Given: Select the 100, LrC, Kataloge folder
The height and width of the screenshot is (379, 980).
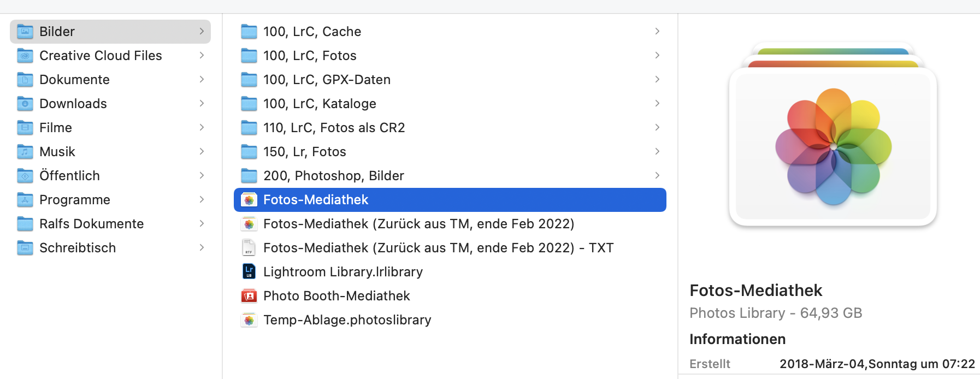Looking at the screenshot, I should [320, 104].
